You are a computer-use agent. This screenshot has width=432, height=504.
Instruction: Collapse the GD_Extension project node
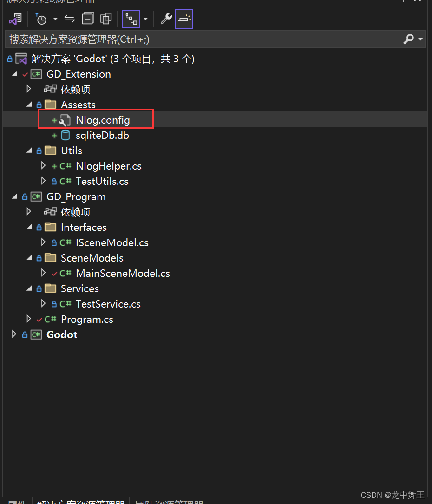14,73
